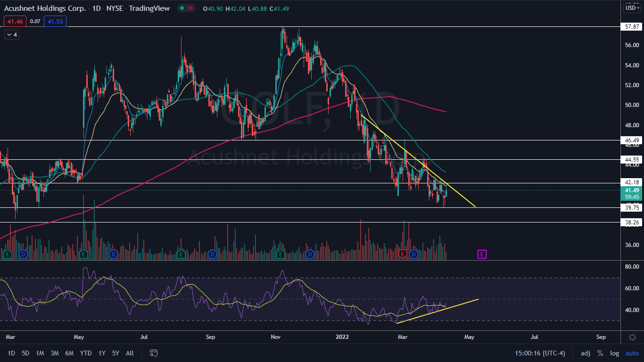Click the pink delayed data indicator icon
This screenshot has height=362, width=644.
pos(190,8)
